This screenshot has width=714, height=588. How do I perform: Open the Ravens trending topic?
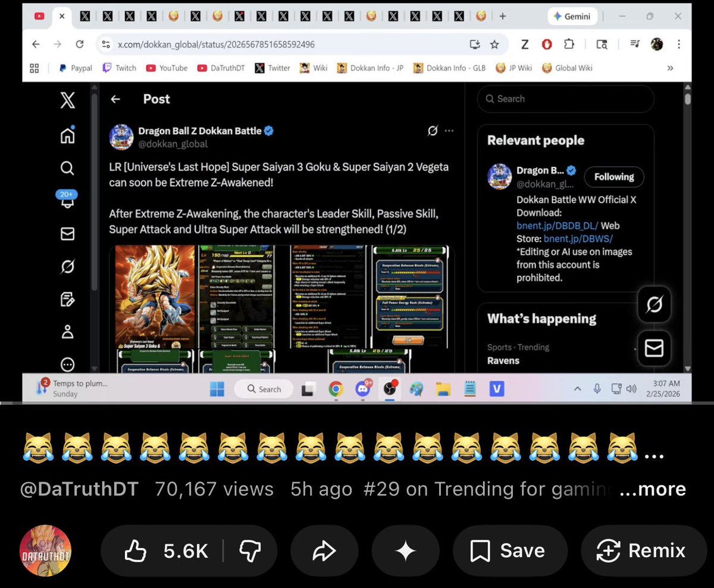pos(503,360)
